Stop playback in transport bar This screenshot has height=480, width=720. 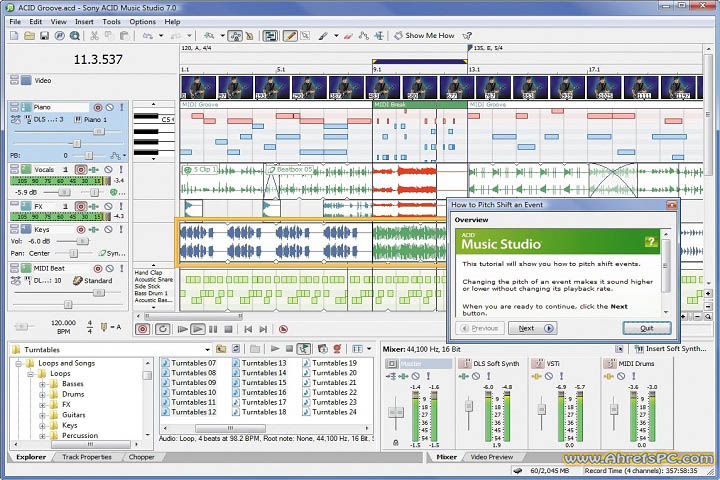point(228,329)
